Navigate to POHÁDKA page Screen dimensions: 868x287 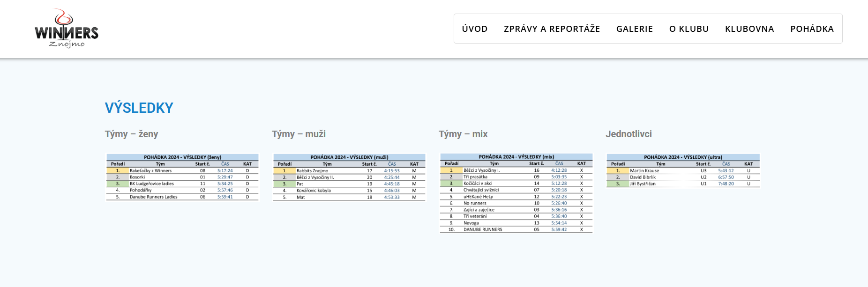point(812,29)
